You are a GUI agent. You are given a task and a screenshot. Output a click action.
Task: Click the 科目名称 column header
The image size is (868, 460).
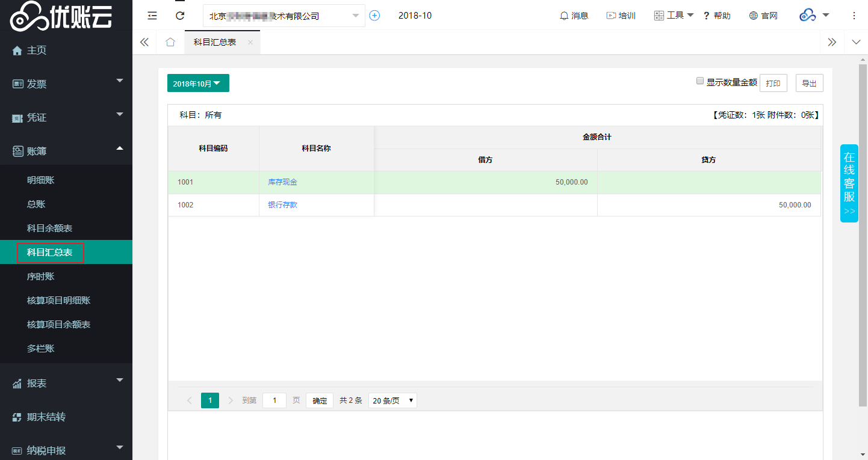[x=317, y=149]
